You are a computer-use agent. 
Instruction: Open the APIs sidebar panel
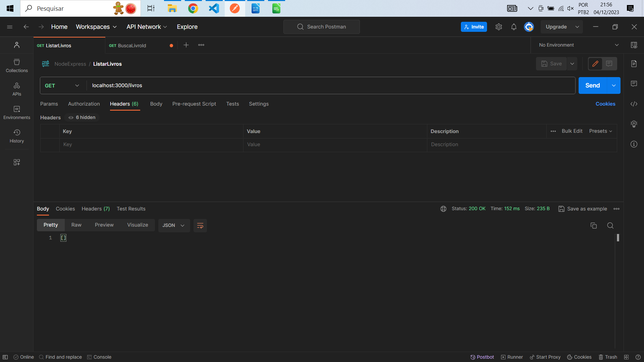[17, 89]
